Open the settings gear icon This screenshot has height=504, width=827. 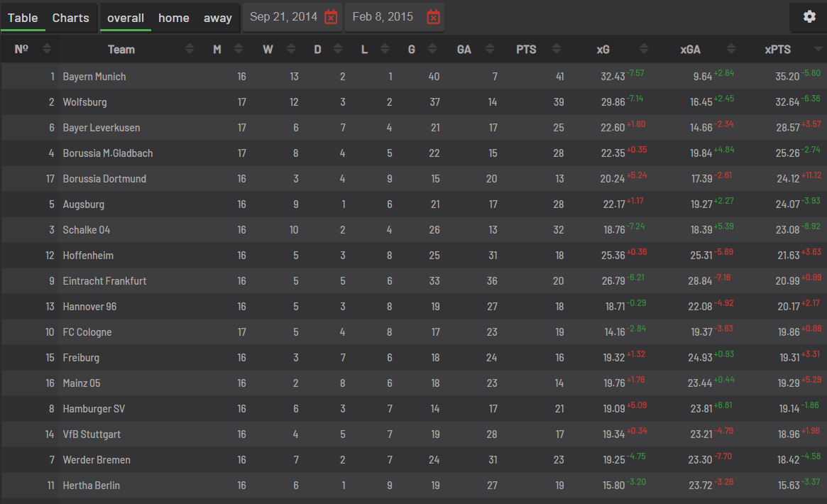809,17
